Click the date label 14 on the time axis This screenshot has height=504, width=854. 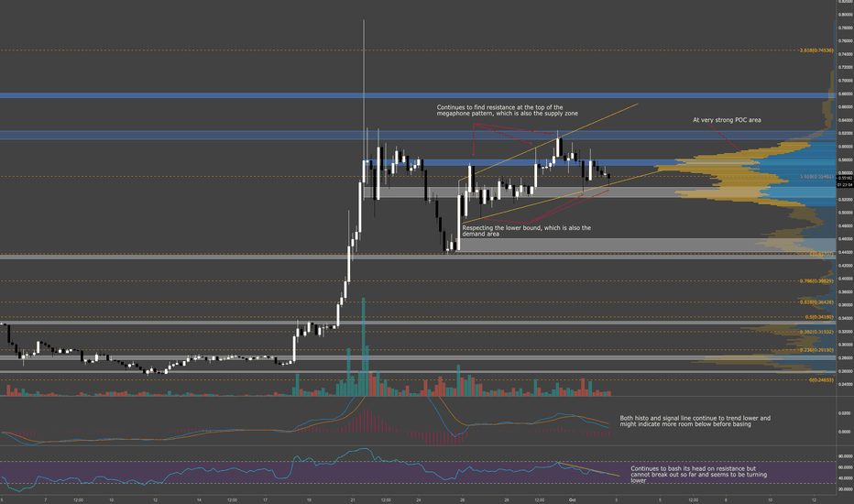[200, 499]
